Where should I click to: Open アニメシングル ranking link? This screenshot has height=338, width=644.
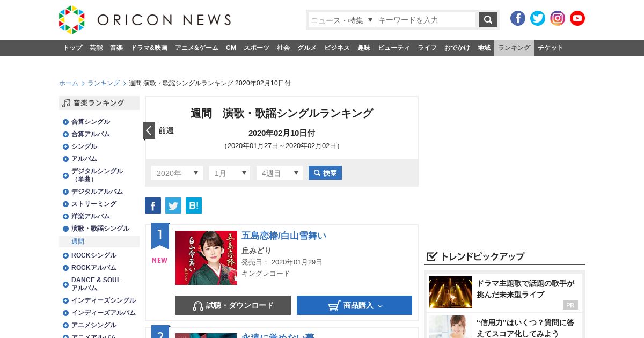tap(94, 325)
